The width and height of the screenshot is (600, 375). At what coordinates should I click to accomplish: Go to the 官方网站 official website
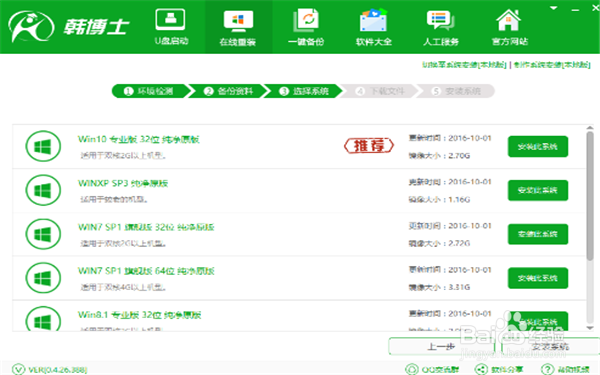pos(509,27)
